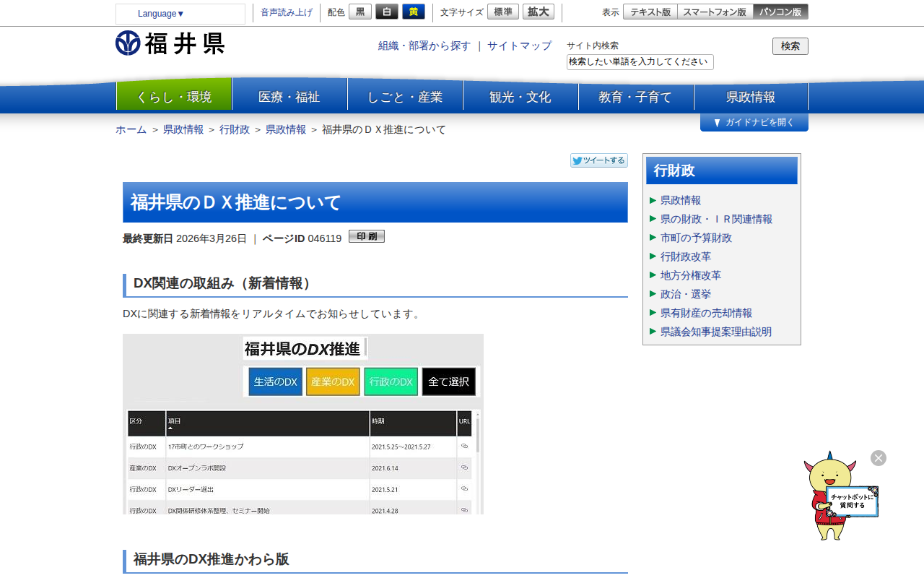Set font size to 拡大

coord(538,12)
